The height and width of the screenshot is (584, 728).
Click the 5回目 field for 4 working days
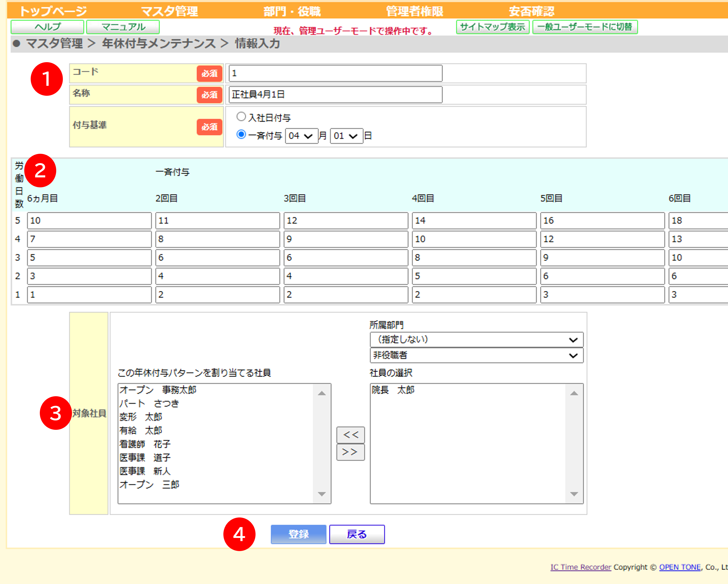(602, 239)
